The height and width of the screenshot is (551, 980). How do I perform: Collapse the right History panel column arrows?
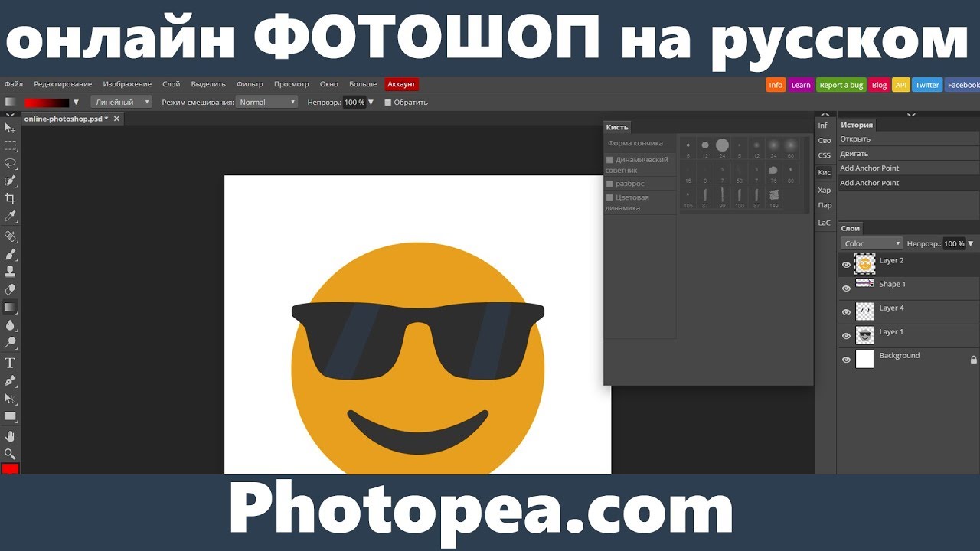[911, 115]
